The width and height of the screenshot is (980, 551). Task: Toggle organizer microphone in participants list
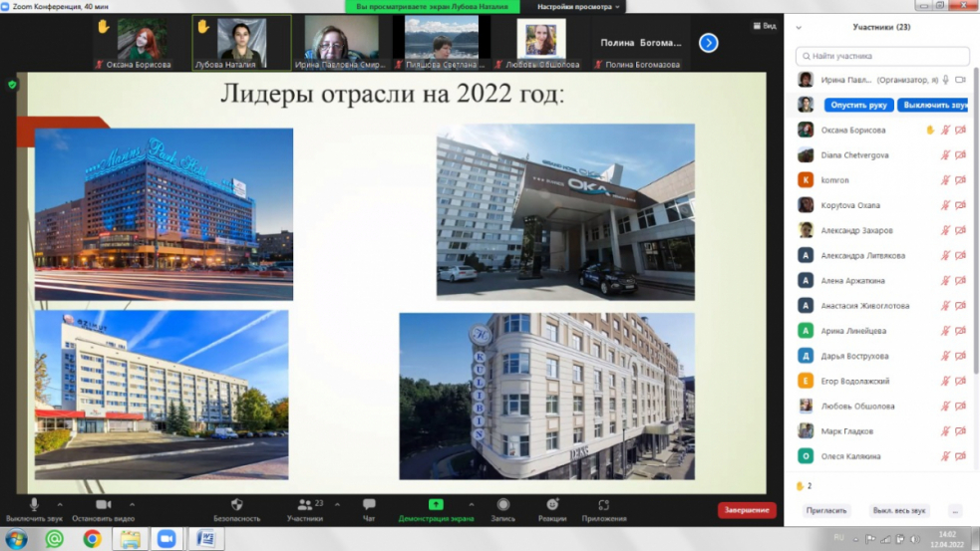(x=946, y=80)
